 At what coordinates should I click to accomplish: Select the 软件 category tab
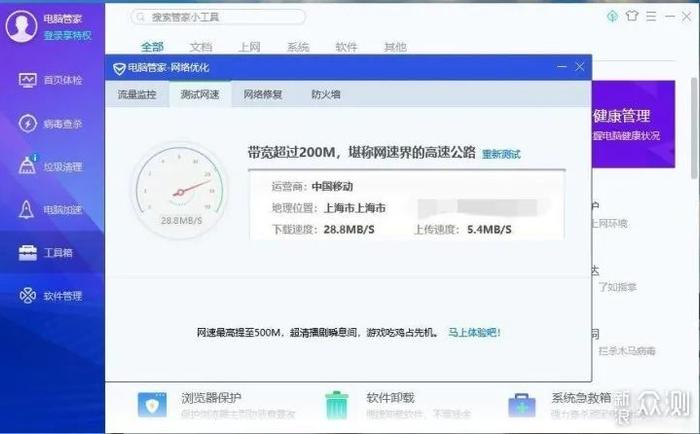point(346,46)
